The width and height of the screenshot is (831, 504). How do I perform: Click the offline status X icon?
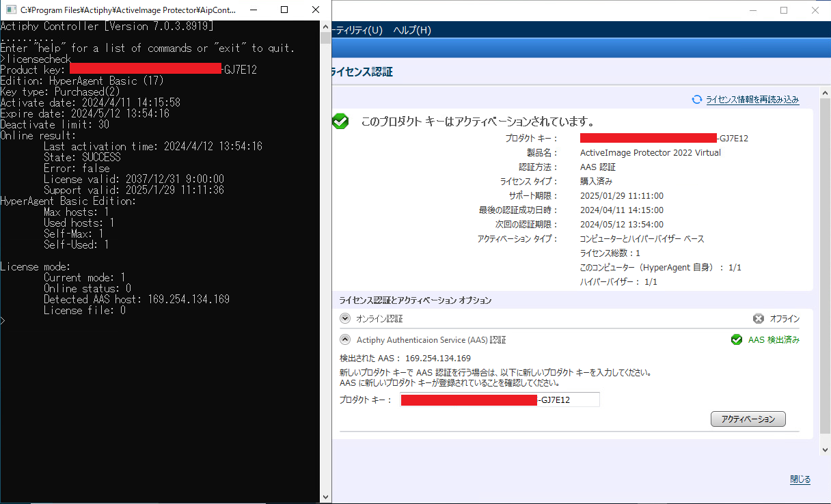[758, 319]
